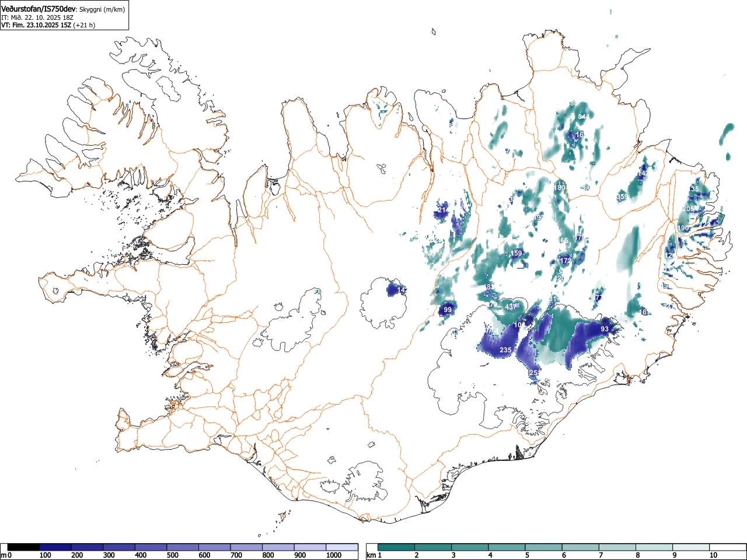This screenshot has width=747, height=560.
Task: Click the 'IT: Mið. 22. 10. 2025 18Z' line
Action: click(37, 17)
